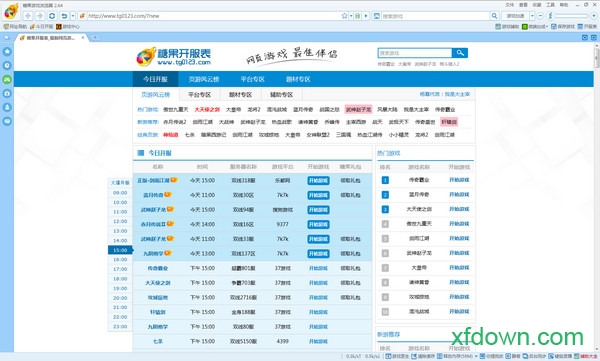Click the first tab-bar icon at far right
Image resolution: width=600 pixels, height=361 pixels.
pos(585,38)
